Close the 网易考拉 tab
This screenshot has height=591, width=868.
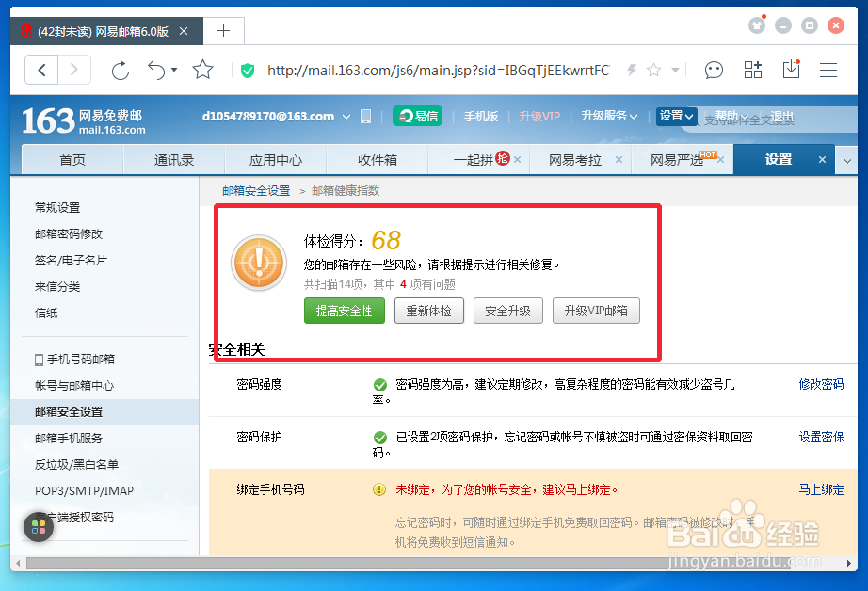coord(619,159)
